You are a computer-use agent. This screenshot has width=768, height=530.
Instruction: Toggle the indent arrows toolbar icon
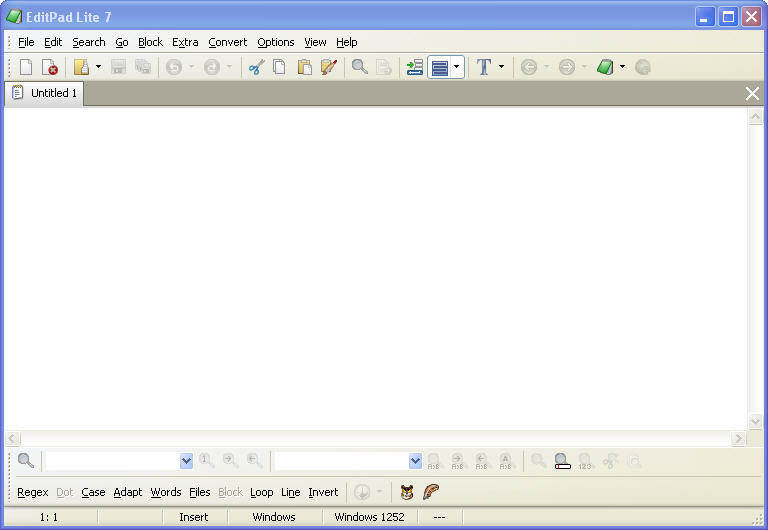pos(415,67)
